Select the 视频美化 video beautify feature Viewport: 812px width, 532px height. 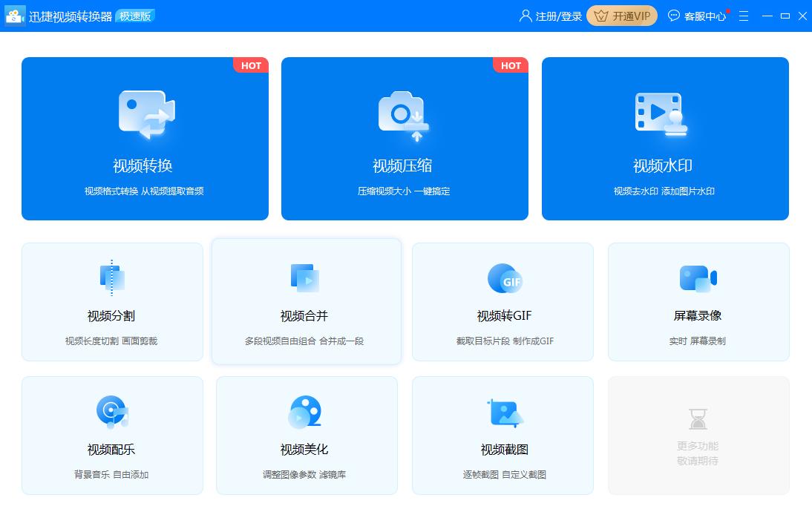click(x=307, y=435)
